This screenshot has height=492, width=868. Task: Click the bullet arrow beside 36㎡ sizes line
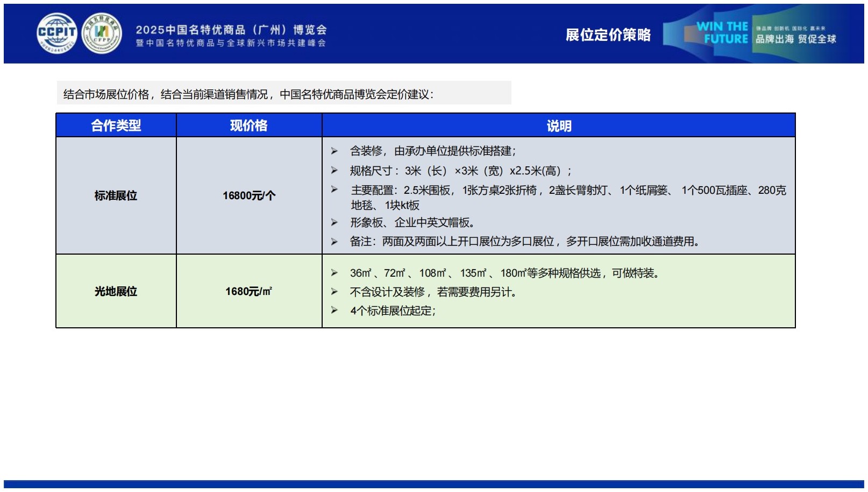(x=334, y=273)
